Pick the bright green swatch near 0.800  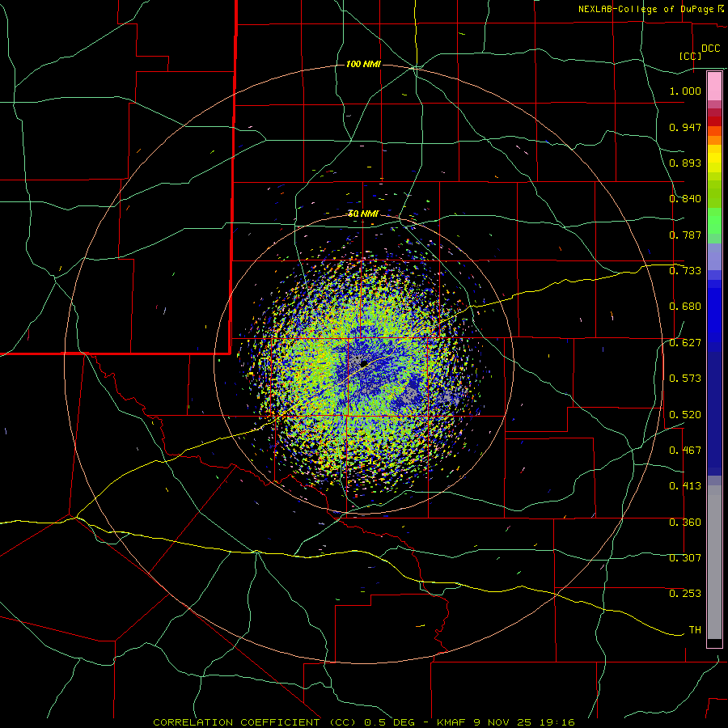[714, 221]
